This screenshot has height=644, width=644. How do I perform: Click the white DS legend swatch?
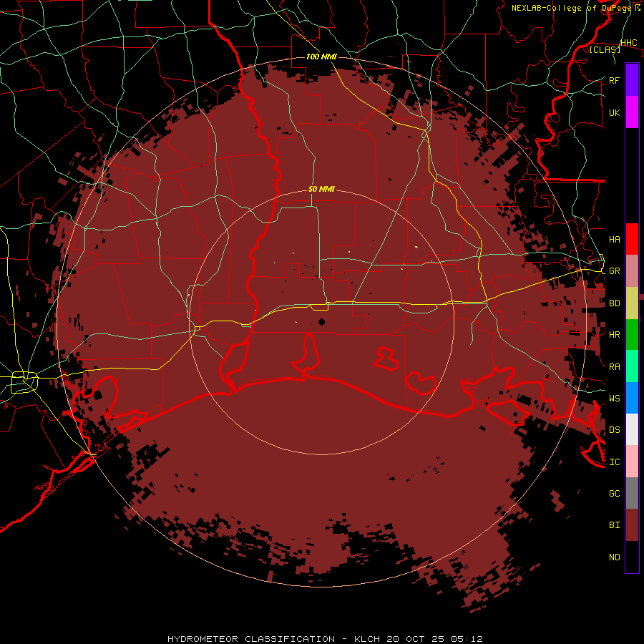pyautogui.click(x=632, y=429)
